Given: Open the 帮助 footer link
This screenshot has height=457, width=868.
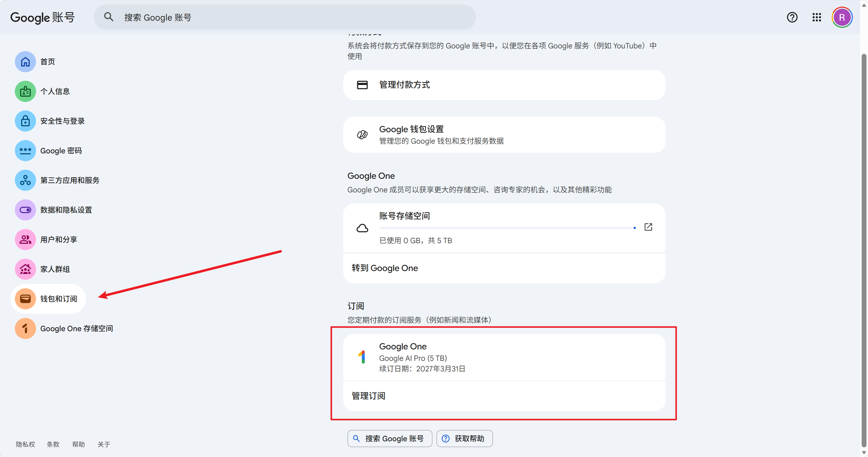Looking at the screenshot, I should (x=78, y=444).
